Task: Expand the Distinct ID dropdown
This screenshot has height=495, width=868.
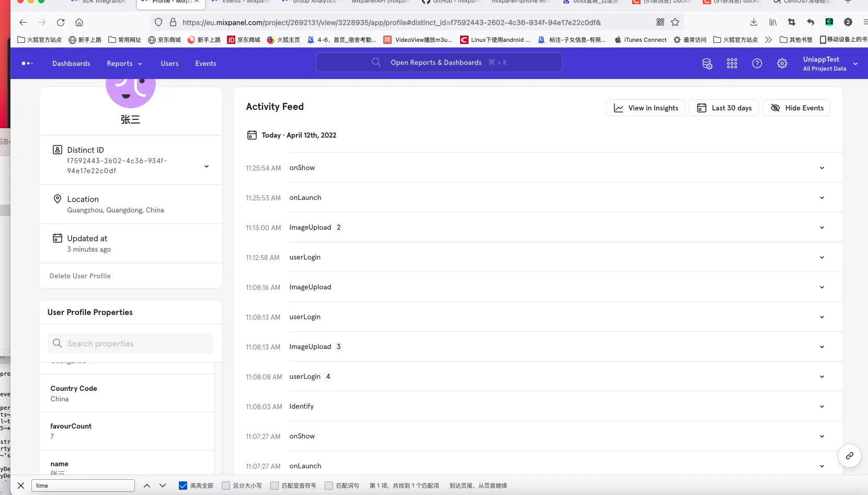Action: (207, 166)
